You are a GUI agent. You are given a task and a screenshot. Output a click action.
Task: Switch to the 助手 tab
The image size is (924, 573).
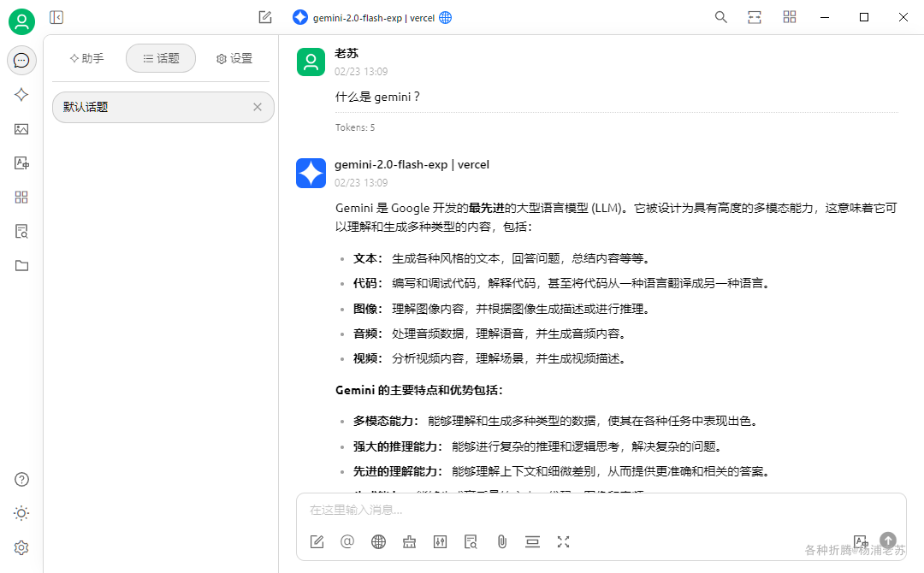[86, 58]
